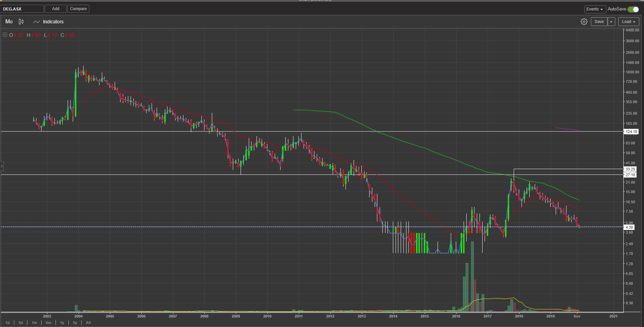This screenshot has width=644, height=327.
Task: Expand the OHLC legend plus icon
Action: (5, 35)
